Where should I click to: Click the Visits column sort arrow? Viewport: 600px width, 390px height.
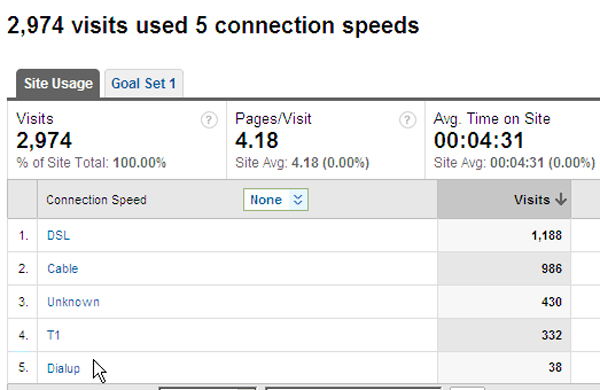[x=561, y=199]
